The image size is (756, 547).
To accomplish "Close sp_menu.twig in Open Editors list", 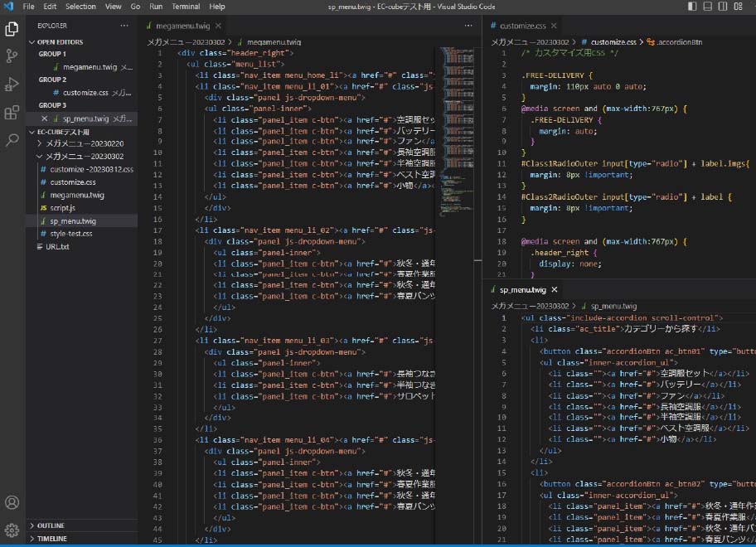I will pyautogui.click(x=44, y=119).
